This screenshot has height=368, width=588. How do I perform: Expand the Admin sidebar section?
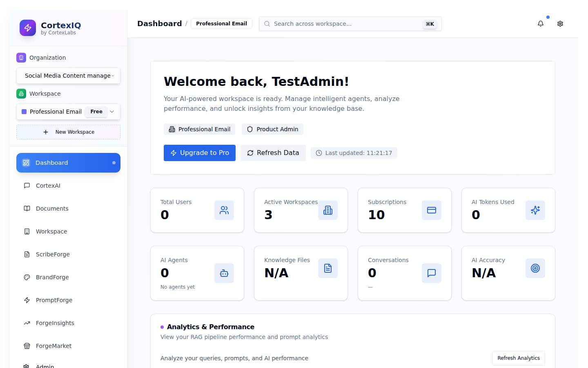45,365
